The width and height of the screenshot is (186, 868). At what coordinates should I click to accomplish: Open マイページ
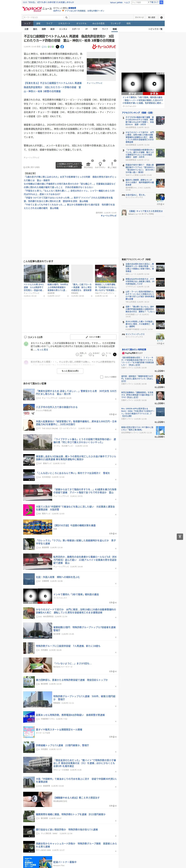pos(139,18)
